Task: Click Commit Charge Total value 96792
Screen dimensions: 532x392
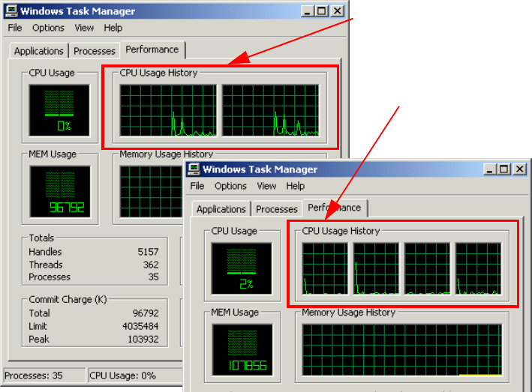Action: (146, 313)
